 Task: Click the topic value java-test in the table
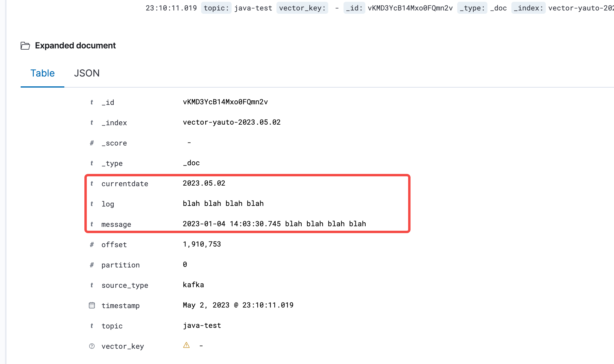coord(202,325)
